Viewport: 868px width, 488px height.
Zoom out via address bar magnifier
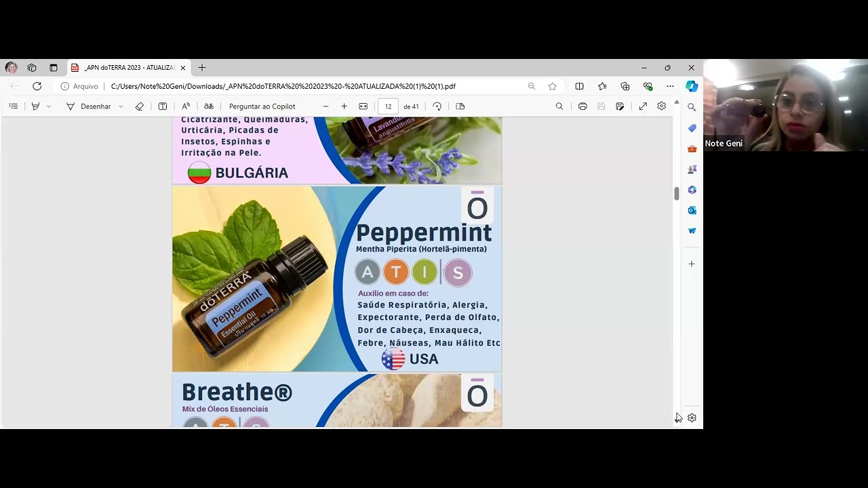tap(532, 86)
